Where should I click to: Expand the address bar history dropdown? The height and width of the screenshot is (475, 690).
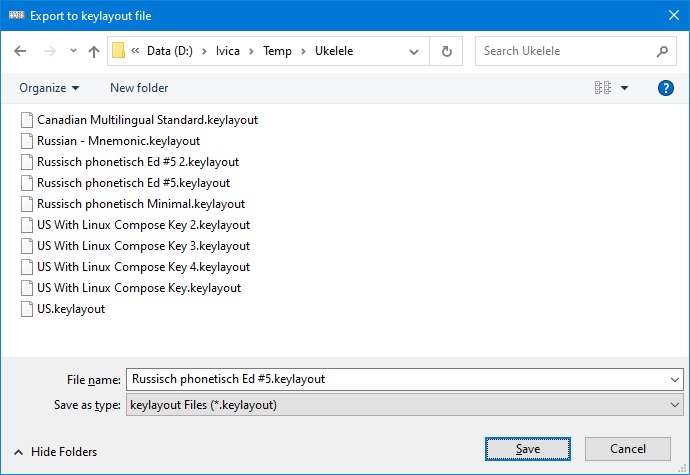[414, 52]
